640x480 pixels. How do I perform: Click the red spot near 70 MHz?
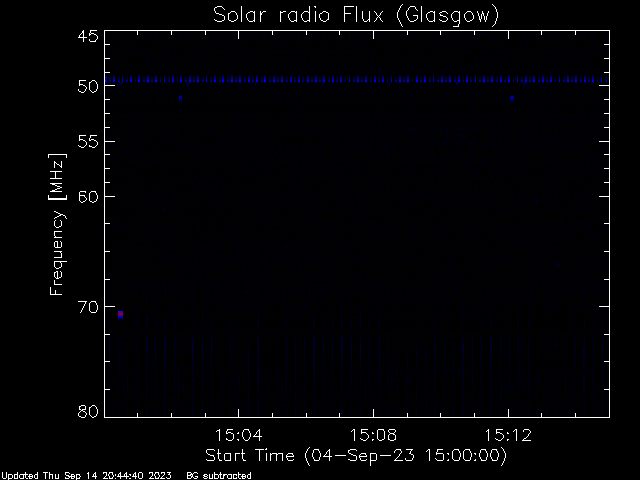click(120, 314)
